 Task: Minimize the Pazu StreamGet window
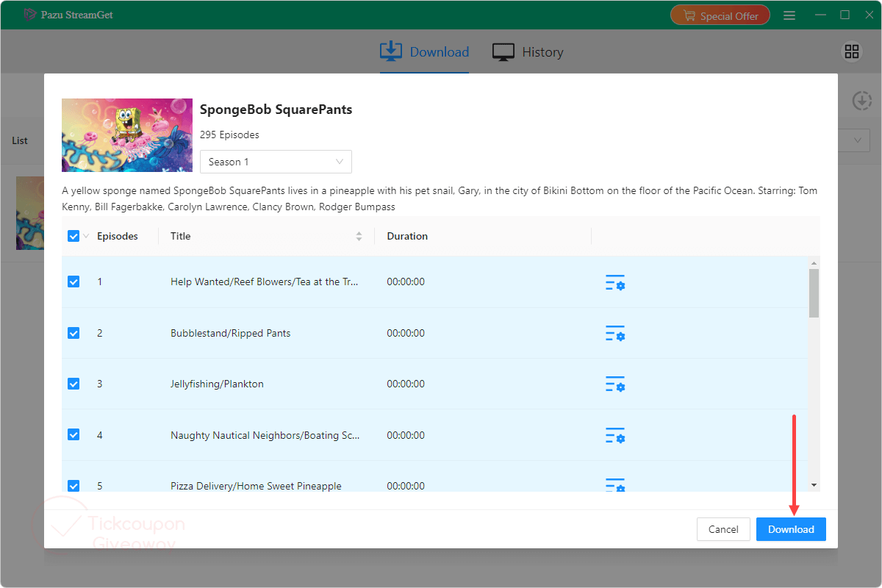[820, 15]
